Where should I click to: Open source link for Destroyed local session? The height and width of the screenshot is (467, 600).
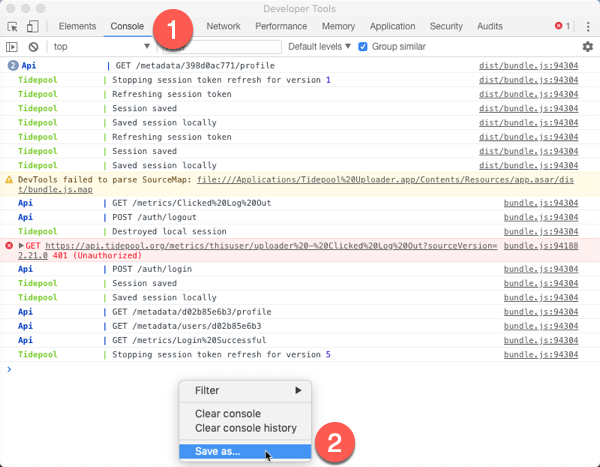(x=541, y=231)
